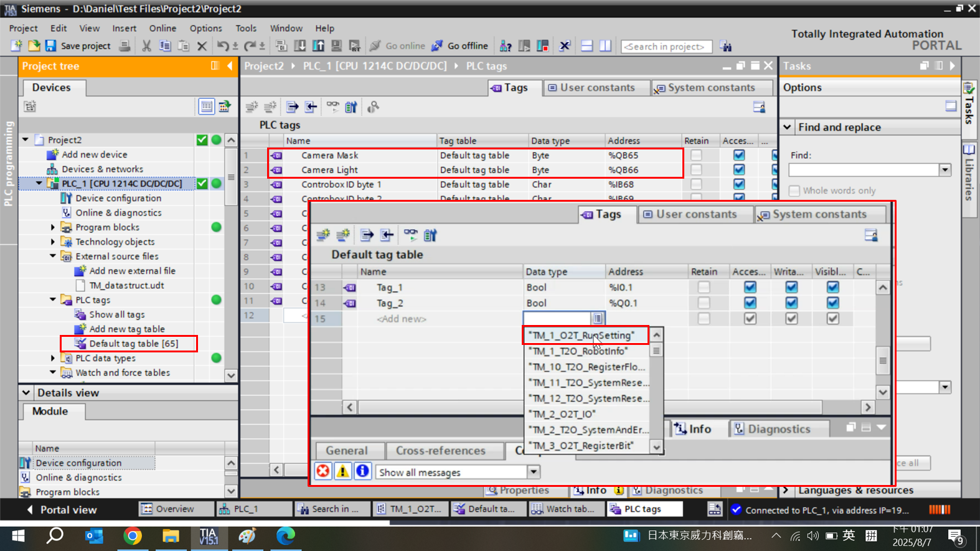Open the Online menu

163,28
